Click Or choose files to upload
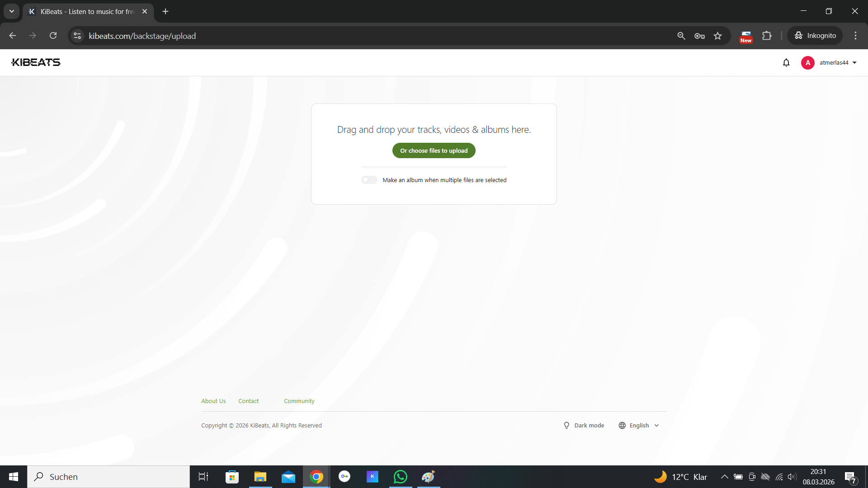 click(434, 150)
